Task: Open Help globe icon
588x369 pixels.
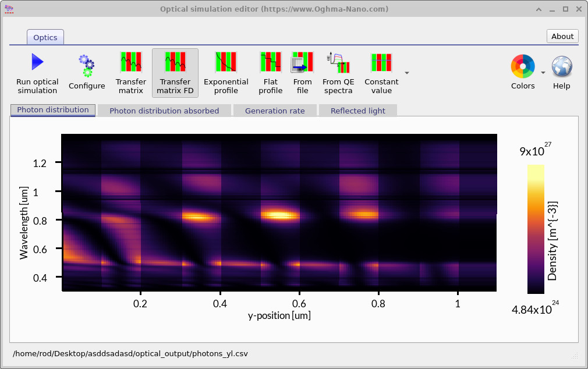Action: 562,73
